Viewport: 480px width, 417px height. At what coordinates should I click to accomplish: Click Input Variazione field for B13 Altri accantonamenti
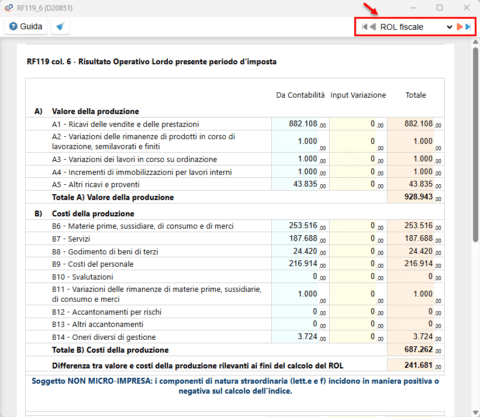(358, 324)
